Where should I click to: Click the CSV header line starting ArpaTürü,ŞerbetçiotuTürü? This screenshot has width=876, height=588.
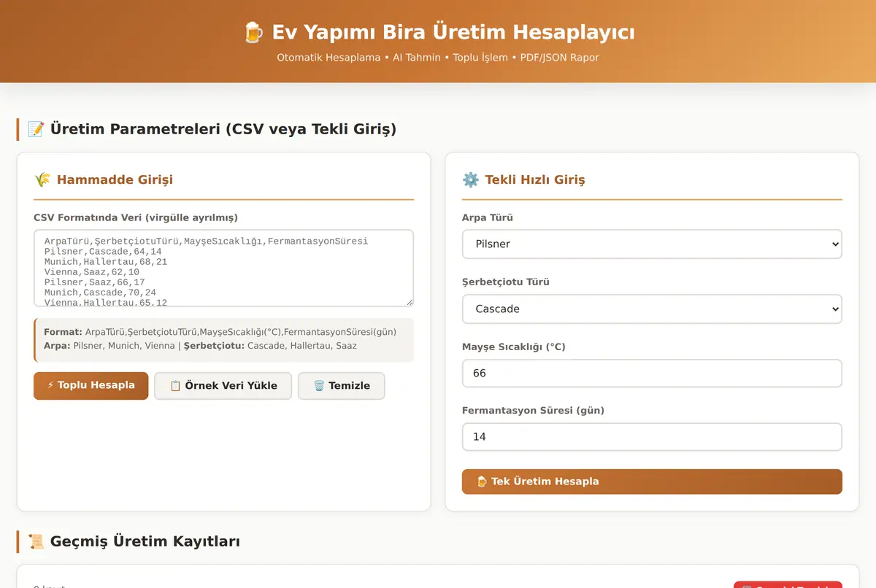[206, 241]
